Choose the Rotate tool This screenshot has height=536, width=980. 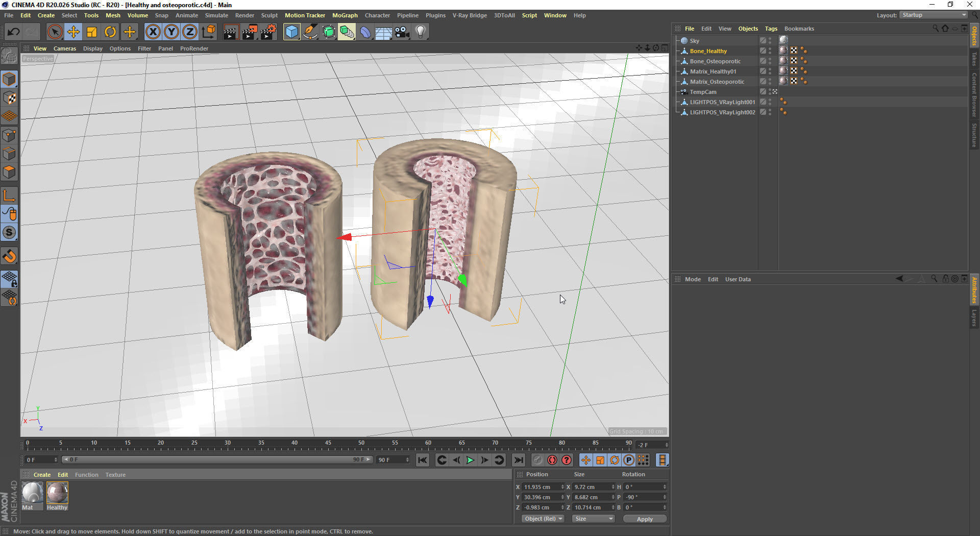110,32
